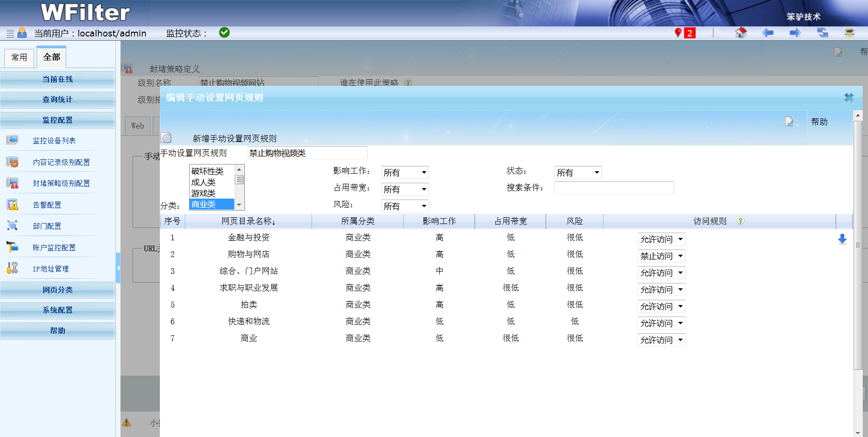Open access rule dropdown for 购物与网店
The width and height of the screenshot is (868, 437).
[661, 256]
